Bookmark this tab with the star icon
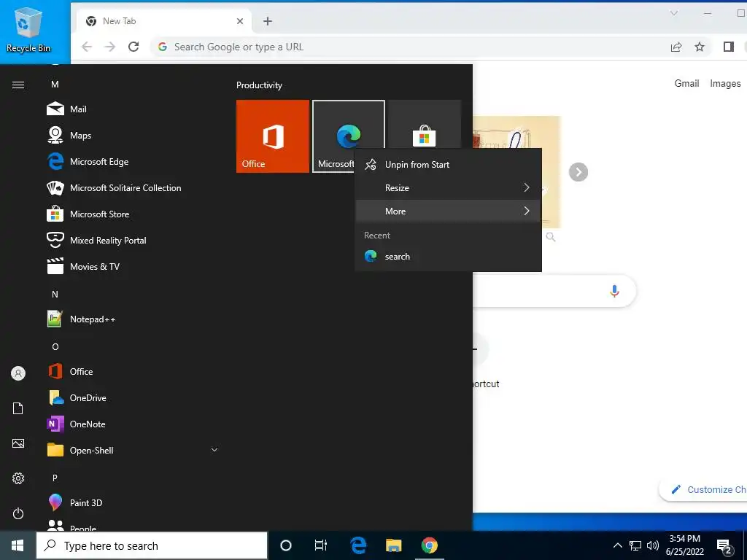747x560 pixels. pyautogui.click(x=700, y=47)
